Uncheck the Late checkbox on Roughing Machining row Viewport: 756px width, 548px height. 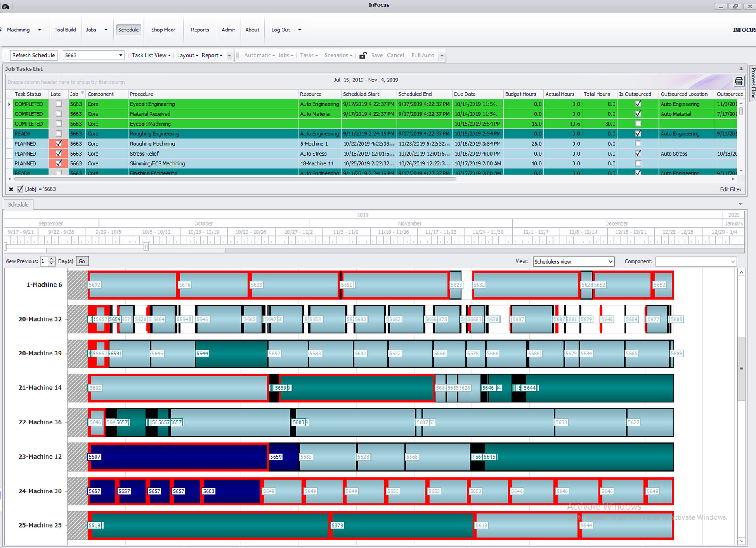click(x=59, y=143)
